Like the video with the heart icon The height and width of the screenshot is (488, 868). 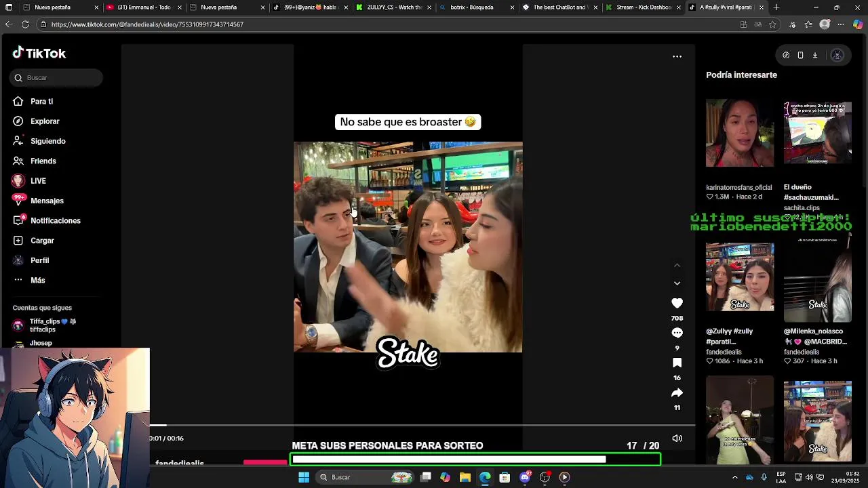[x=677, y=304]
